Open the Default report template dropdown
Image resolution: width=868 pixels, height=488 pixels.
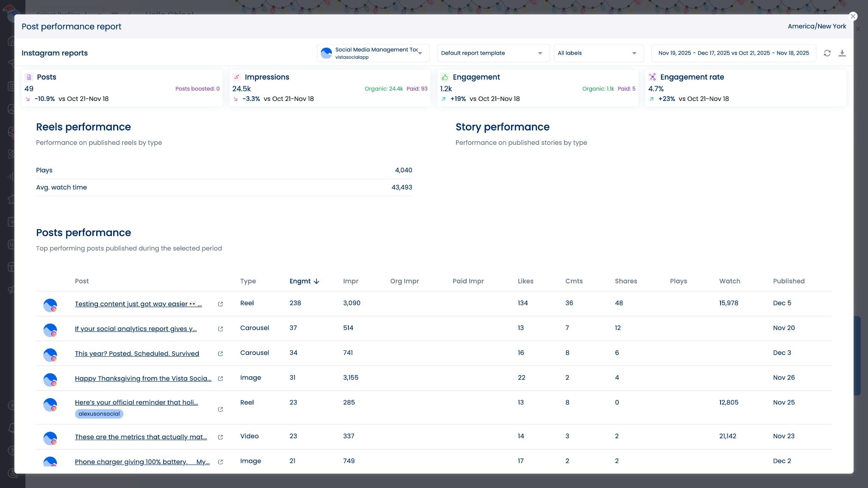492,53
